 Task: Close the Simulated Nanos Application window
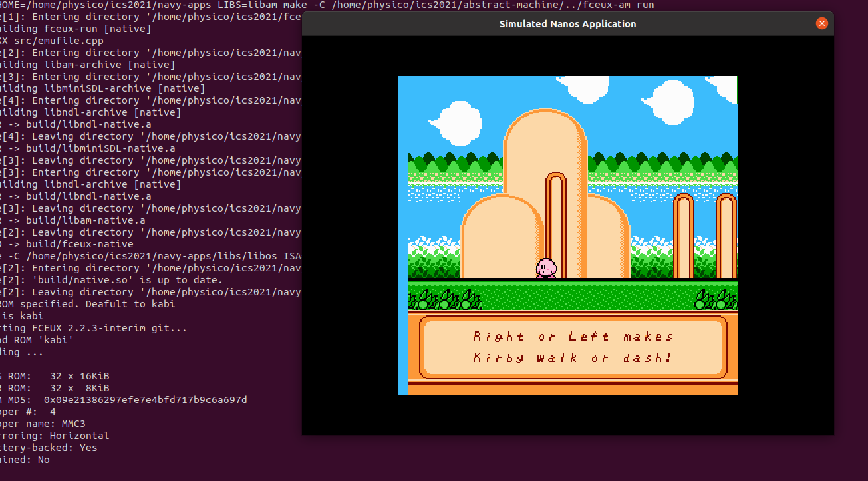point(821,23)
